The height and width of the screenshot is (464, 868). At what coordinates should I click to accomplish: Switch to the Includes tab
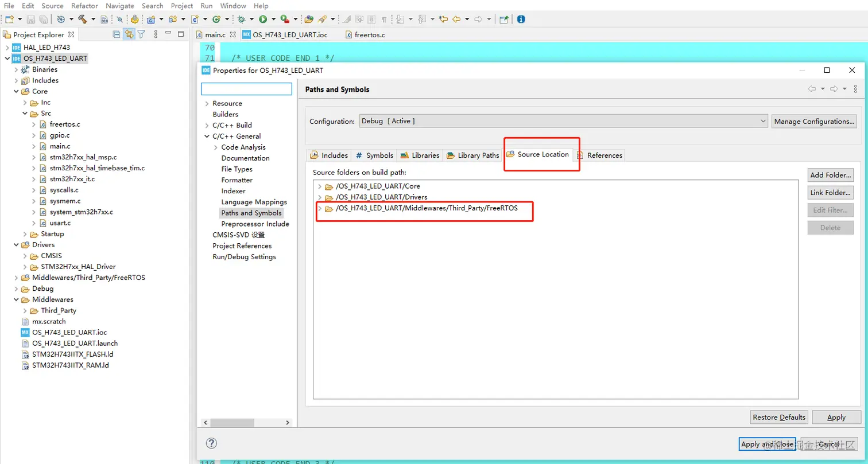tap(329, 155)
